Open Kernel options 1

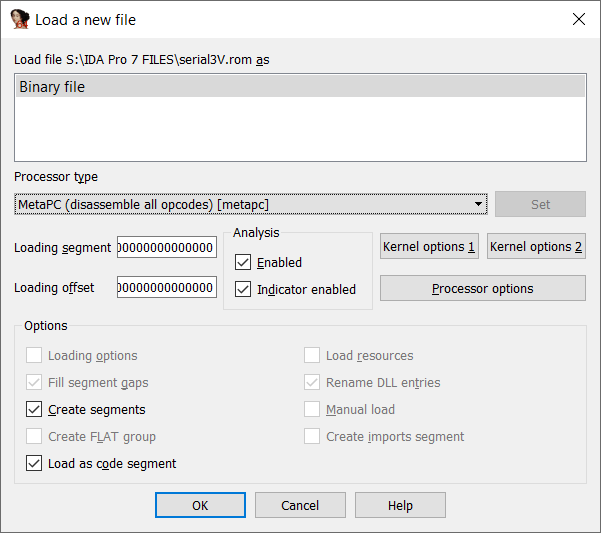(429, 246)
